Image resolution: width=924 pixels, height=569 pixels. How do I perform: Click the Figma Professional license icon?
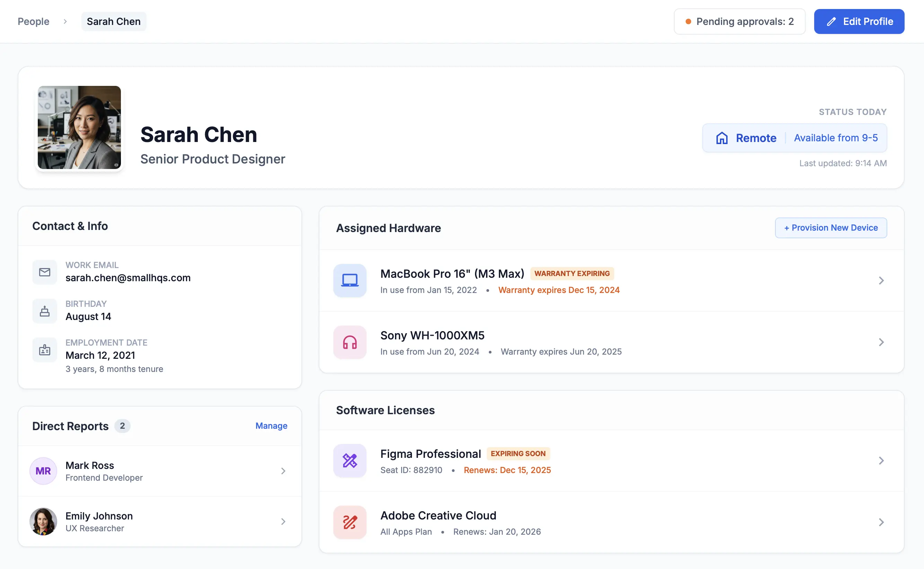tap(349, 460)
